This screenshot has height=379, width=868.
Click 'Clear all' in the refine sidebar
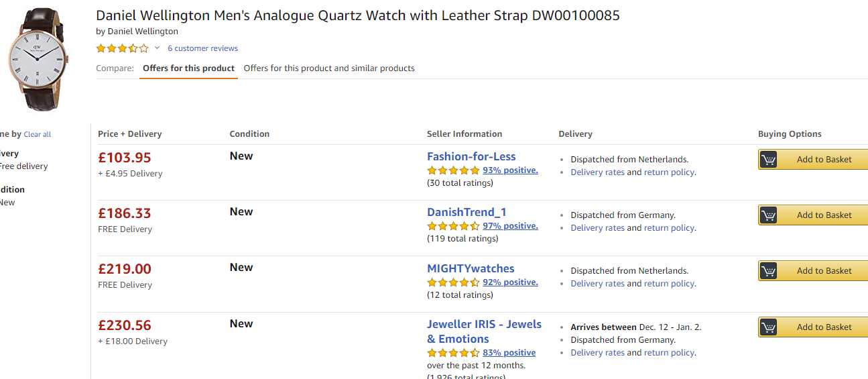(x=38, y=135)
